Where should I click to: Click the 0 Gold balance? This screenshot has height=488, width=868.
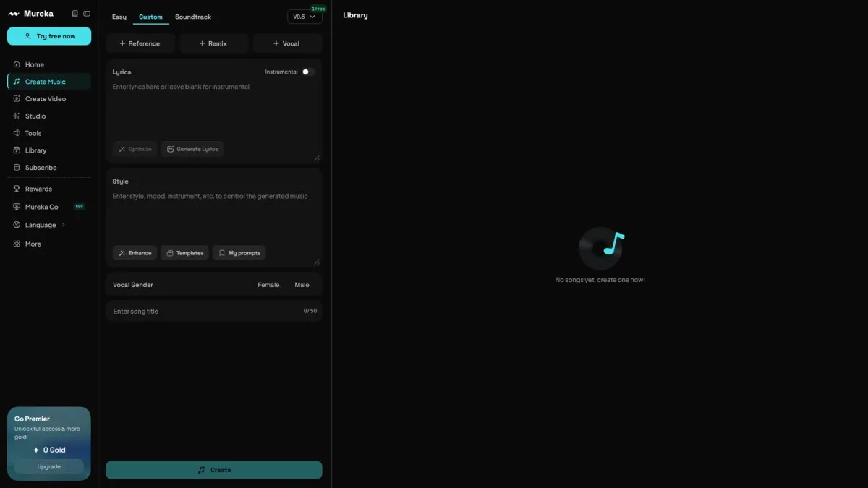pos(49,450)
